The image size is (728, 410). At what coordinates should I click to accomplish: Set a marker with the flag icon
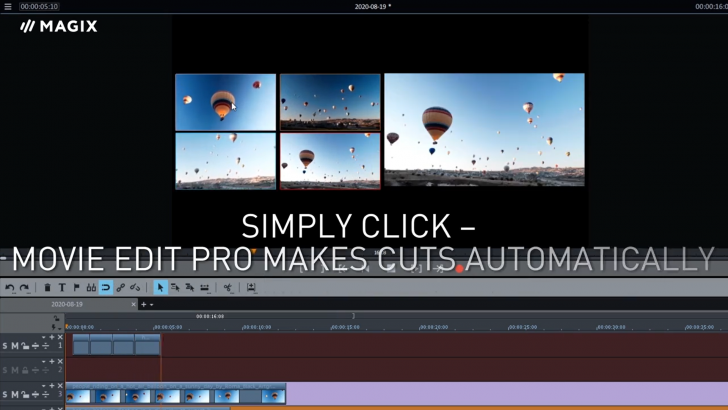[77, 288]
